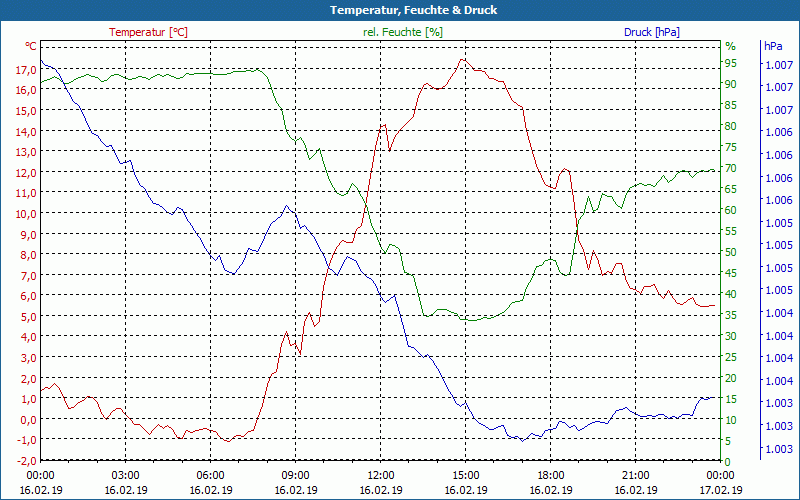Click the 21:00 time axis label

pos(636,476)
